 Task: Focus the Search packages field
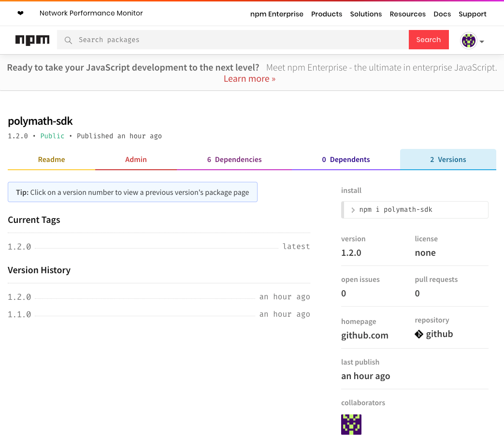pos(233,40)
